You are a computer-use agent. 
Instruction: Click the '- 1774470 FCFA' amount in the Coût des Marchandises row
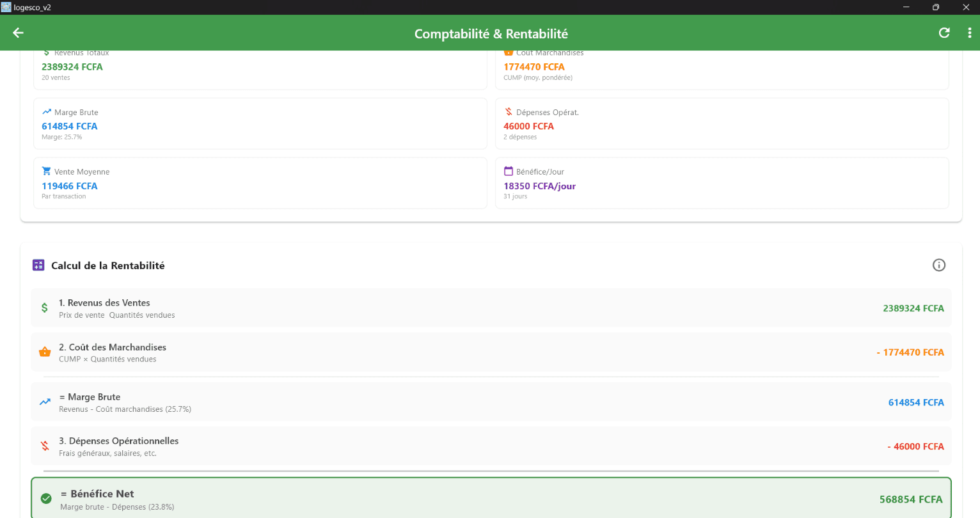point(910,352)
